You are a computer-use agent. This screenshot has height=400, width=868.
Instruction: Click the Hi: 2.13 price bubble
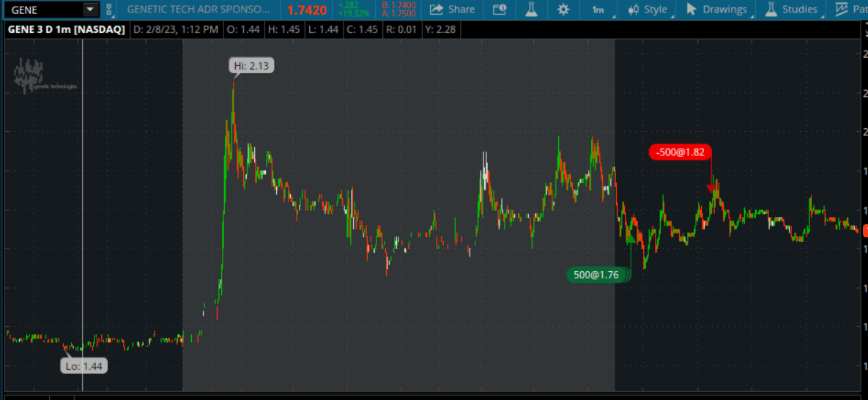tap(251, 65)
